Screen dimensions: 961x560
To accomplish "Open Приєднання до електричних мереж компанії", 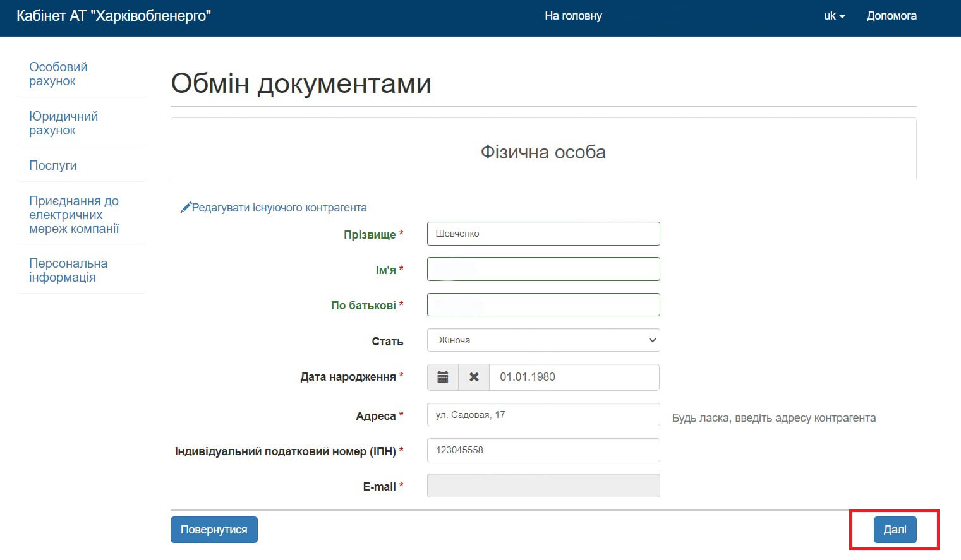I will [74, 215].
